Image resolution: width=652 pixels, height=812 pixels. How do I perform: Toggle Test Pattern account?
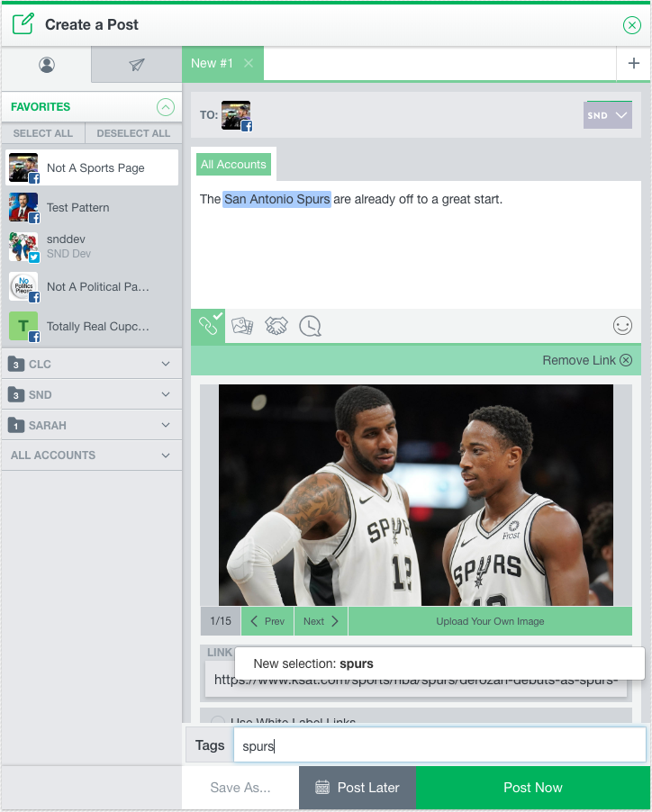92,208
